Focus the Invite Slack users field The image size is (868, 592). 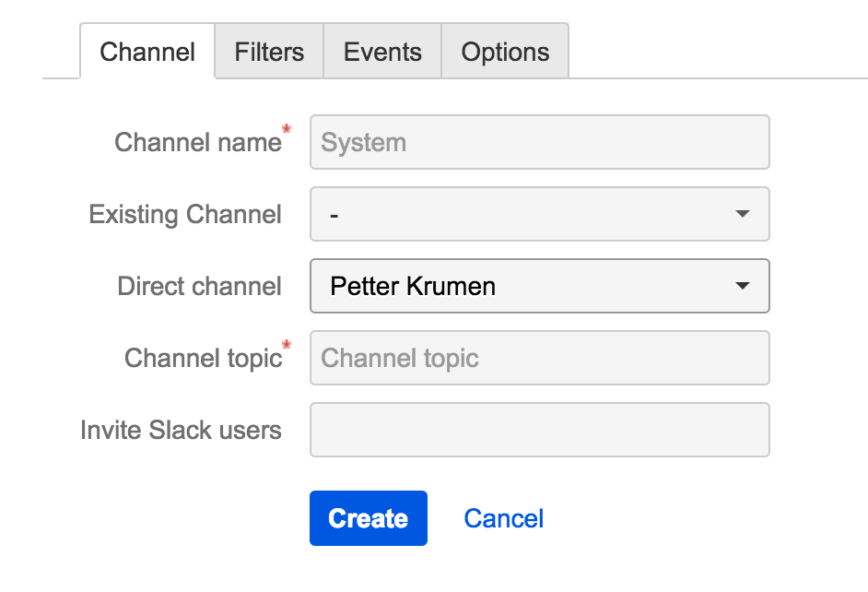pos(539,430)
